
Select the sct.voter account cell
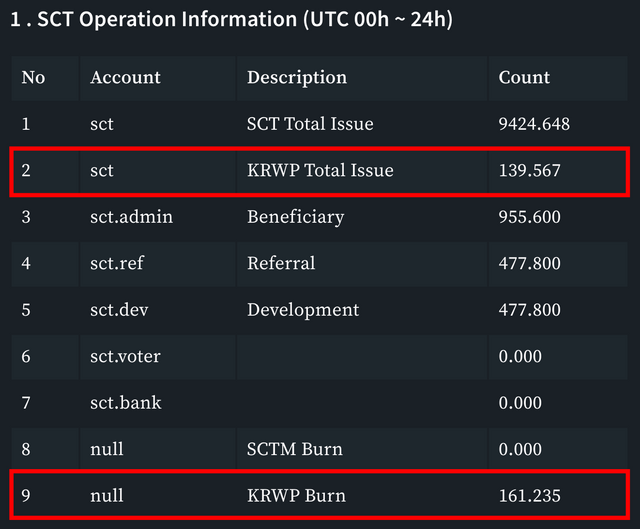[x=125, y=356]
